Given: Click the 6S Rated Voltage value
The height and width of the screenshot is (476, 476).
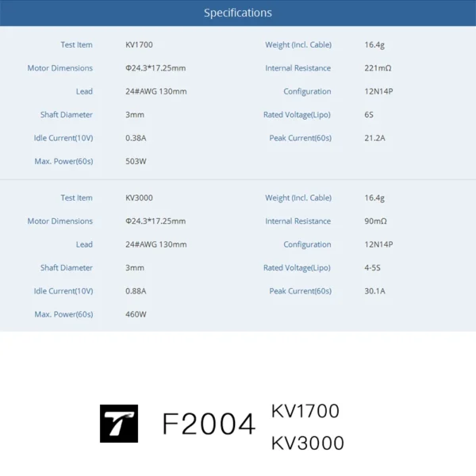Looking at the screenshot, I should point(369,115).
